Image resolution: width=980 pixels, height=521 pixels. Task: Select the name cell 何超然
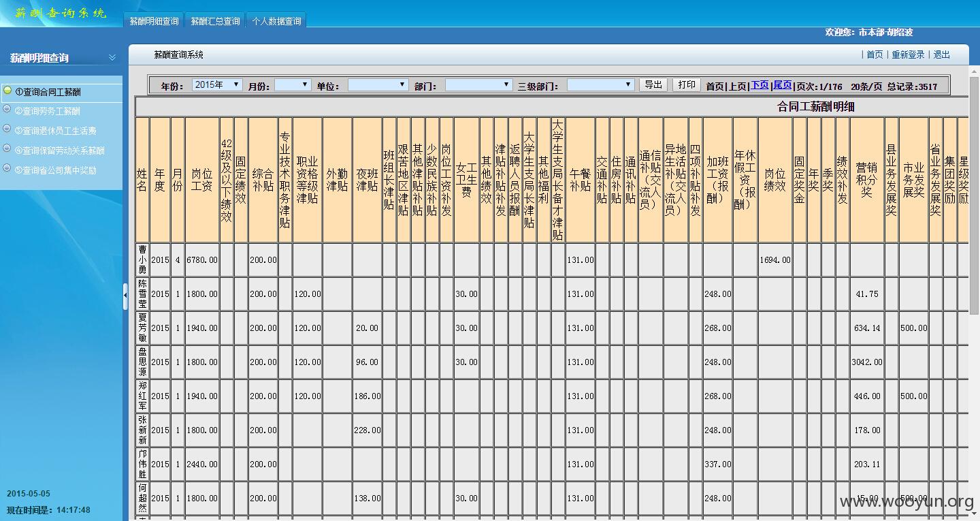pyautogui.click(x=142, y=498)
